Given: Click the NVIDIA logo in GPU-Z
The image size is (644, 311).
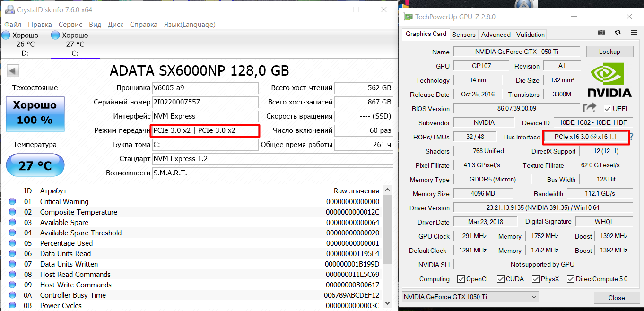Looking at the screenshot, I should pos(609,80).
